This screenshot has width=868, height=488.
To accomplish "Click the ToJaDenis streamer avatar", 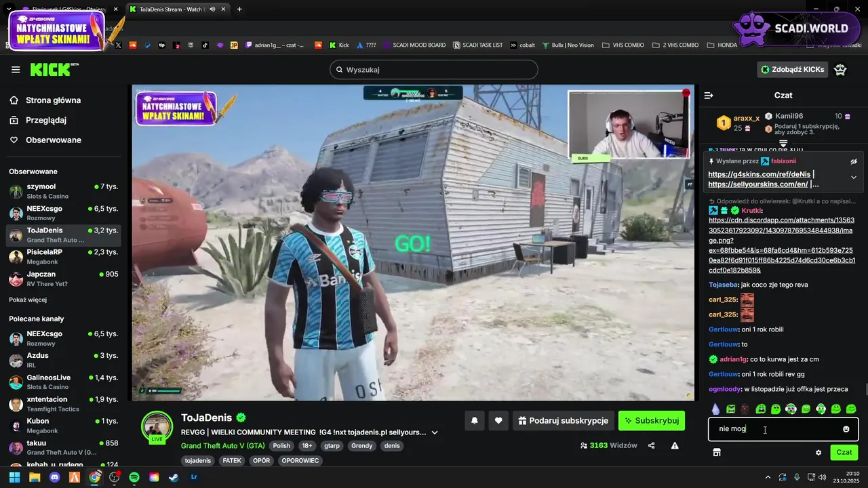I will 157,427.
